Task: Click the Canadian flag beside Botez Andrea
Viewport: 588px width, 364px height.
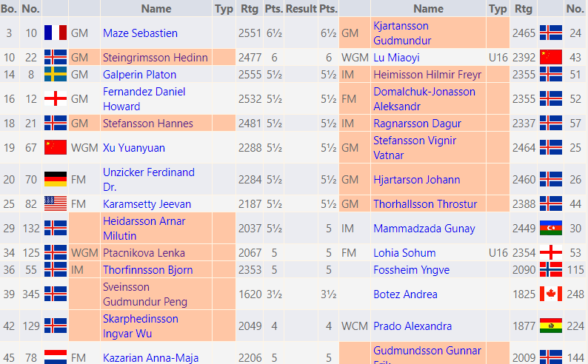Action: tap(550, 294)
